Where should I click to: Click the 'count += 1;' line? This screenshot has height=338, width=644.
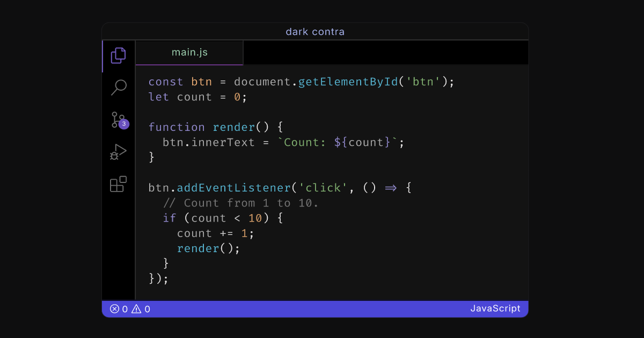pyautogui.click(x=216, y=233)
